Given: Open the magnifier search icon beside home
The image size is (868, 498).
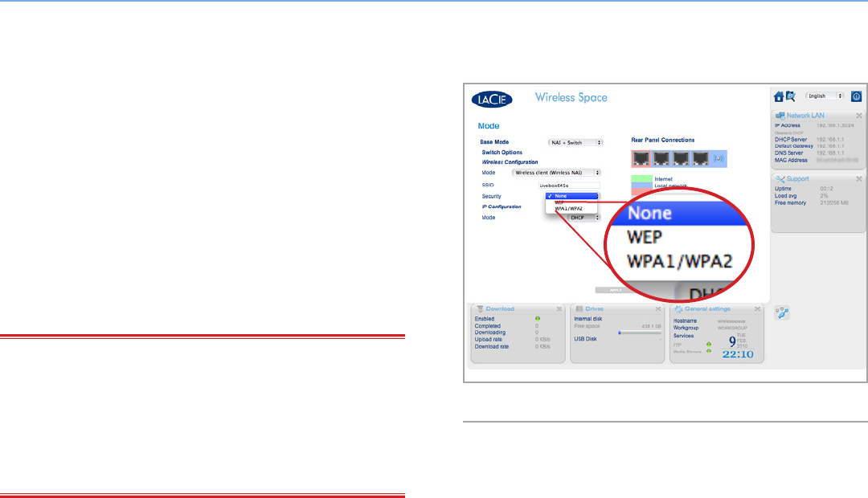Looking at the screenshot, I should [x=791, y=97].
